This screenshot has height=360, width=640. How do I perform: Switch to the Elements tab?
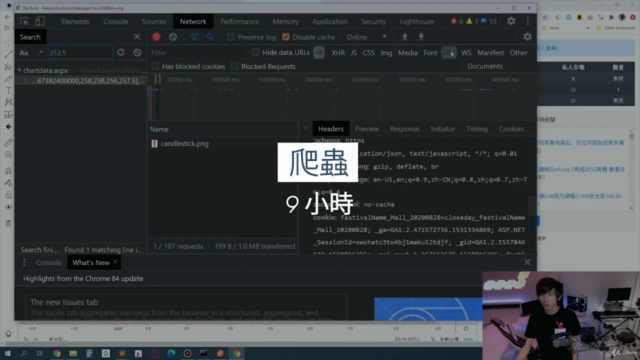tap(75, 21)
